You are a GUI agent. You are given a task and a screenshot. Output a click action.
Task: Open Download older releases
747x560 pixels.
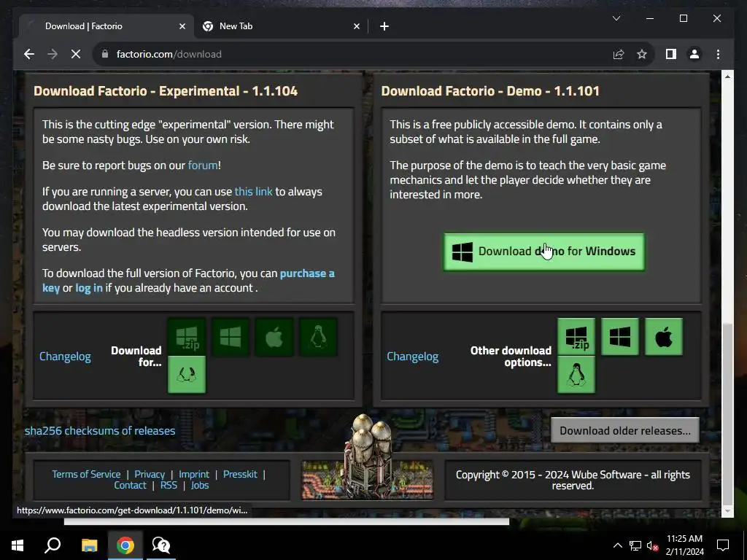click(x=624, y=430)
